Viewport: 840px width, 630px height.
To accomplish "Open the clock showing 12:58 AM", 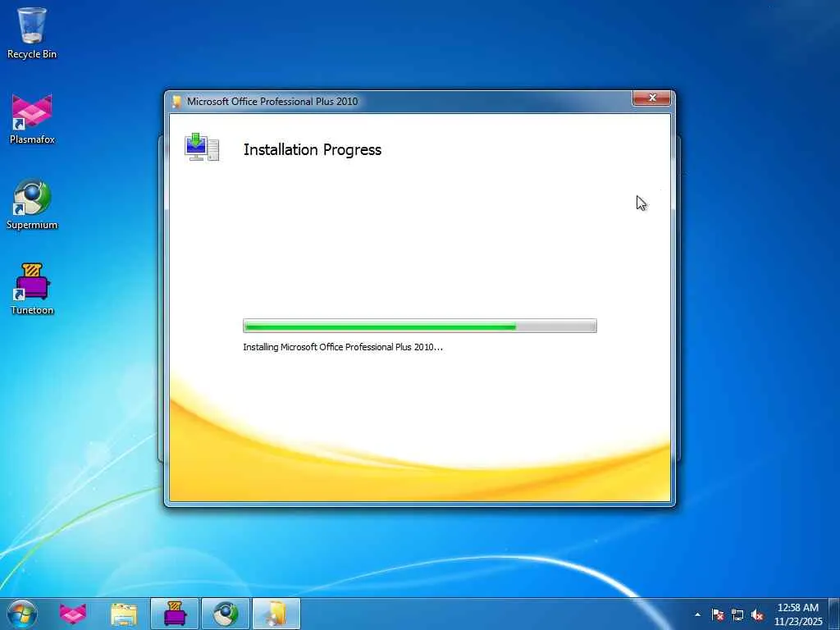I will point(797,614).
